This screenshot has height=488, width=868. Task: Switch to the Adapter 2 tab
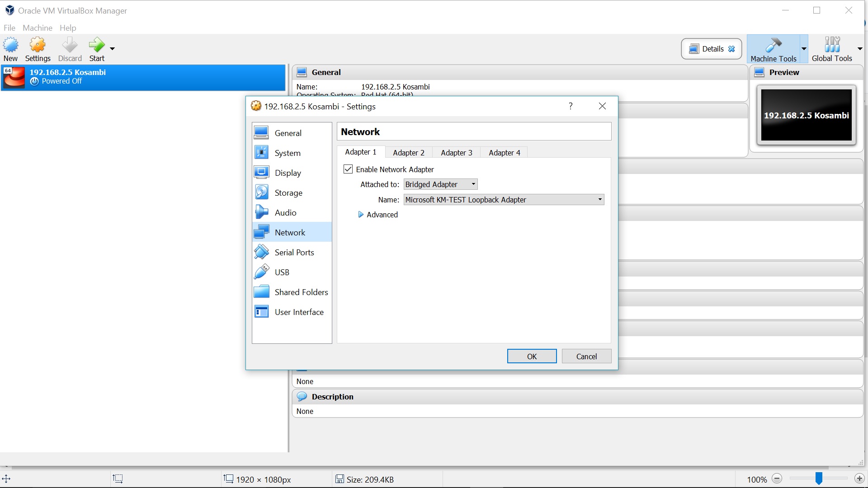(408, 152)
